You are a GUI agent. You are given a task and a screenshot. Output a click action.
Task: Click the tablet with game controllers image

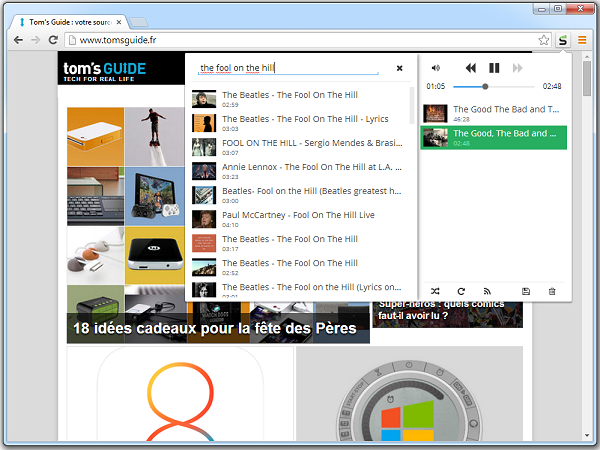tap(155, 196)
